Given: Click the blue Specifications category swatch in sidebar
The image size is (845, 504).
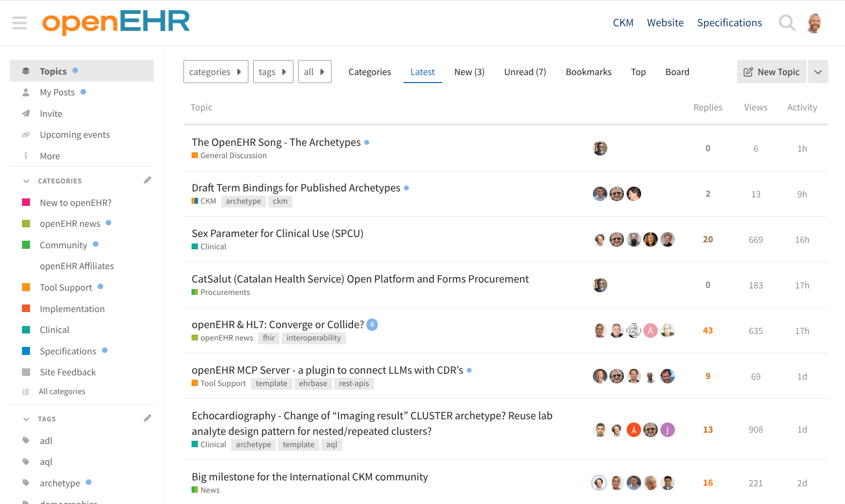Looking at the screenshot, I should [x=26, y=351].
